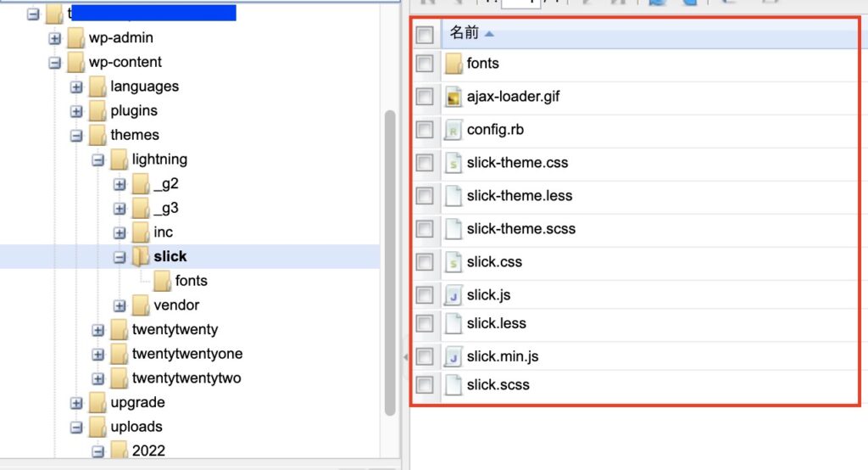Screen dimensions: 868x470
Task: Expand the twentytwenty tree node
Action: pyautogui.click(x=98, y=330)
